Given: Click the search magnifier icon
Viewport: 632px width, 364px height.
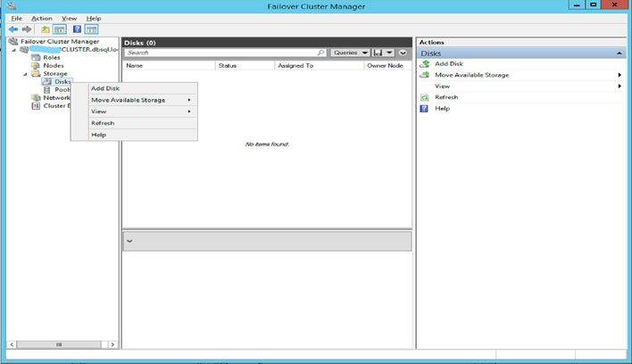Looking at the screenshot, I should (320, 53).
